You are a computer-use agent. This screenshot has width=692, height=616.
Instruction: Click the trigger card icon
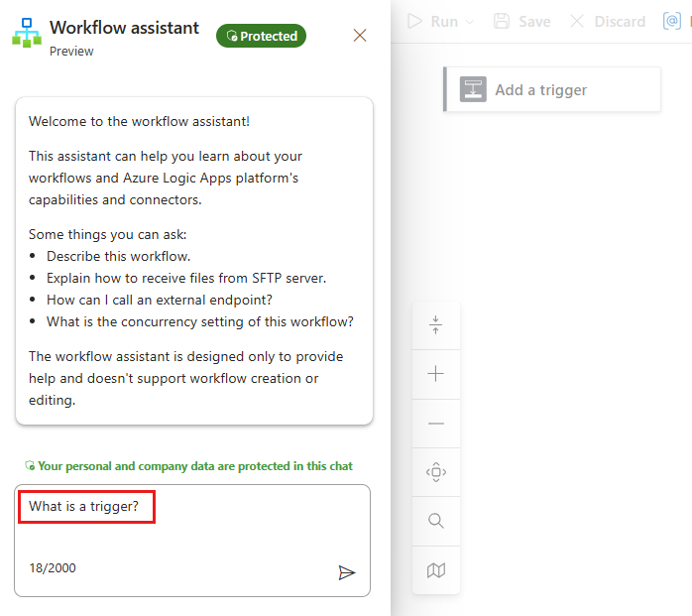(473, 89)
